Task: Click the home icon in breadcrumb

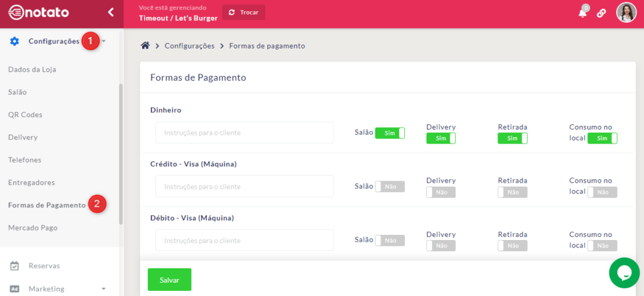Action: (145, 45)
